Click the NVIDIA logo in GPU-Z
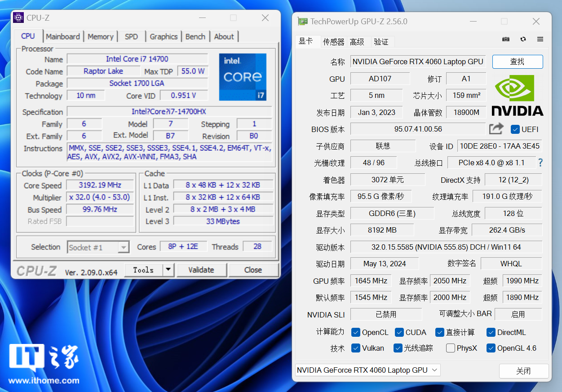The width and height of the screenshot is (562, 392). pos(517,95)
